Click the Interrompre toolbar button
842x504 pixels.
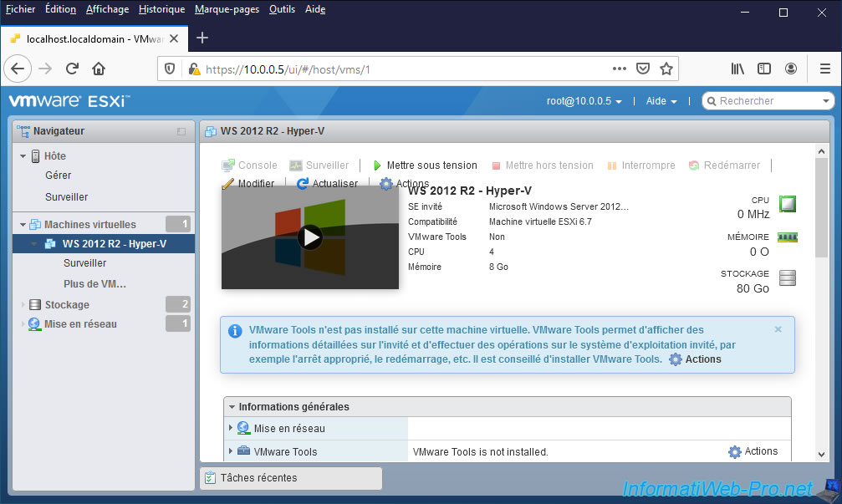click(x=641, y=165)
